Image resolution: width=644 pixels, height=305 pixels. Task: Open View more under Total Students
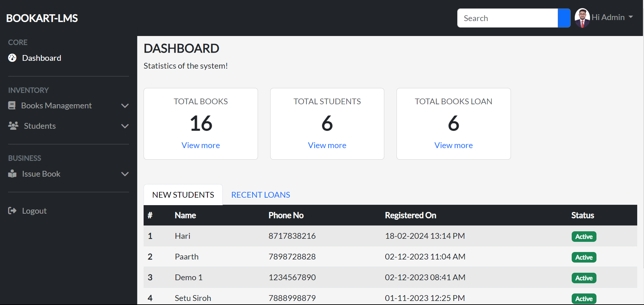(x=327, y=145)
